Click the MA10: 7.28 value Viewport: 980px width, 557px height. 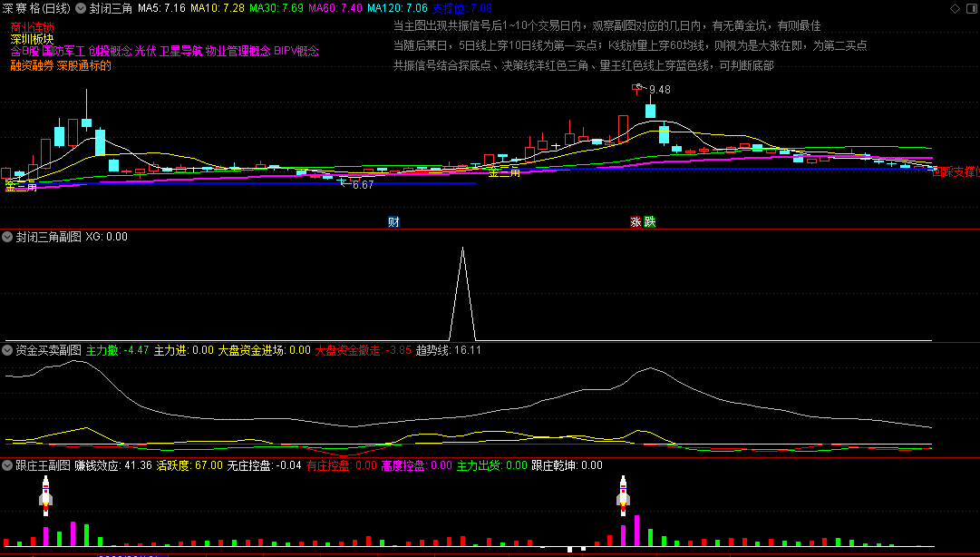[217, 8]
